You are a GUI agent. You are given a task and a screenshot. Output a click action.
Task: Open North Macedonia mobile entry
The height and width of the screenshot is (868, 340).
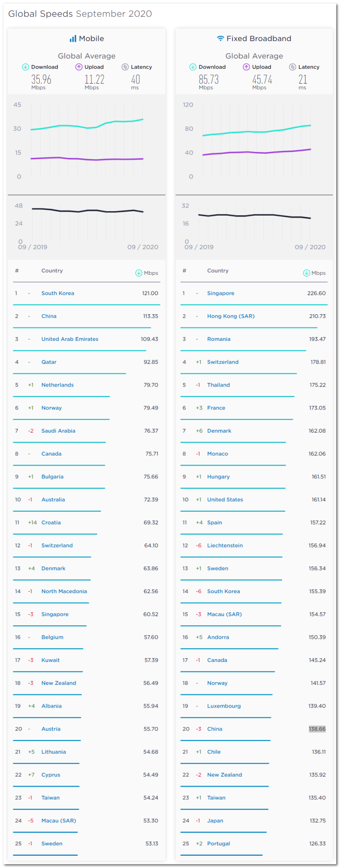64,591
